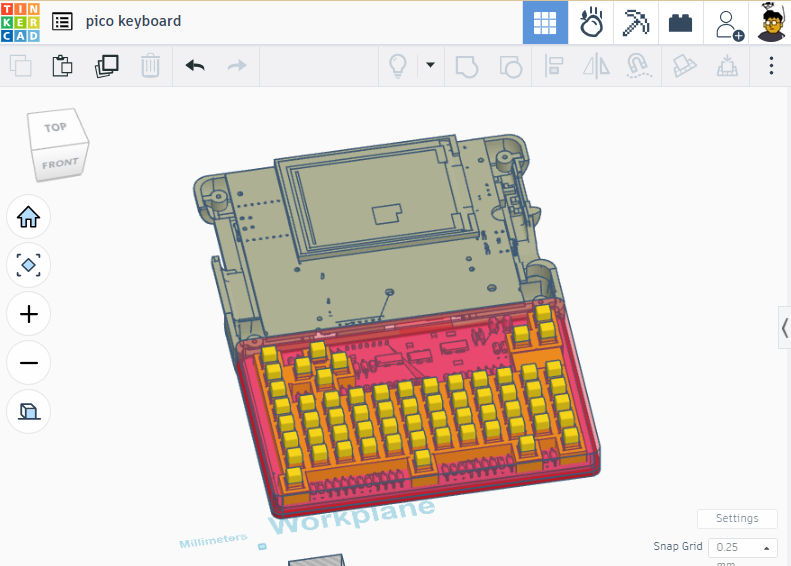
Task: Click the Ungroup shapes icon
Action: [x=511, y=66]
